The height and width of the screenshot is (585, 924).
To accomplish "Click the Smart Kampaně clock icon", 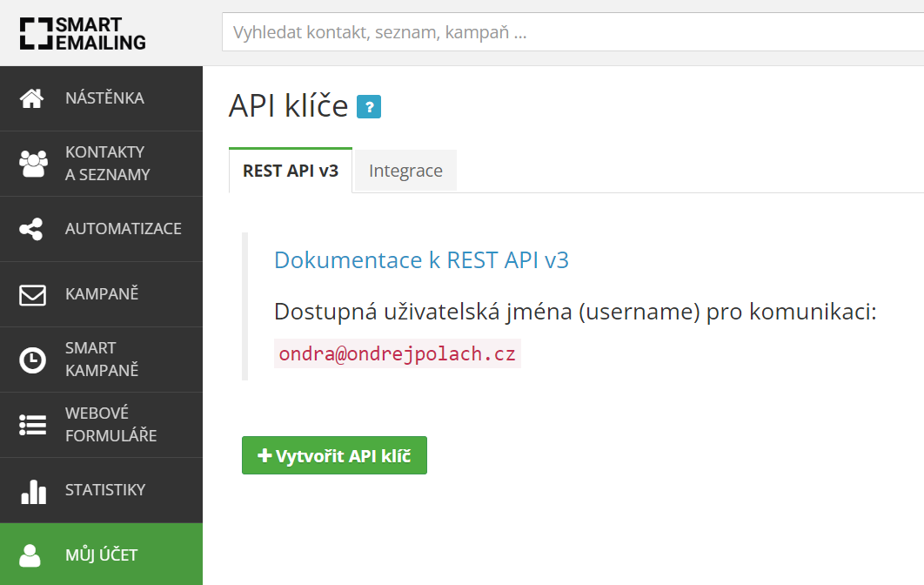I will [x=32, y=360].
